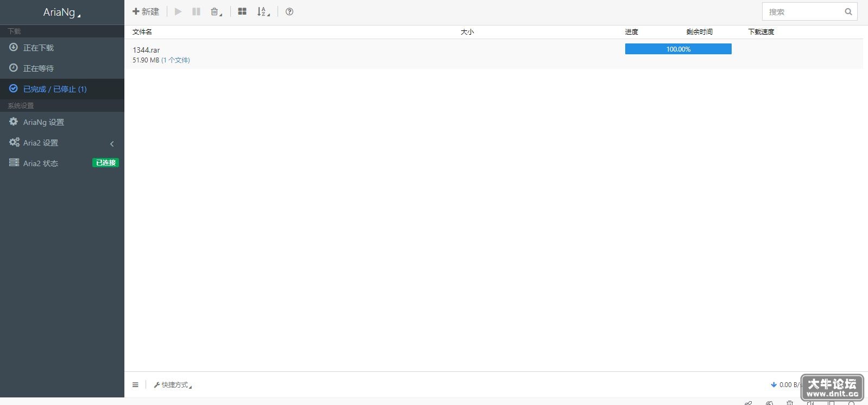Image resolution: width=868 pixels, height=405 pixels.
Task: Start selected tasks with the play icon
Action: [178, 11]
